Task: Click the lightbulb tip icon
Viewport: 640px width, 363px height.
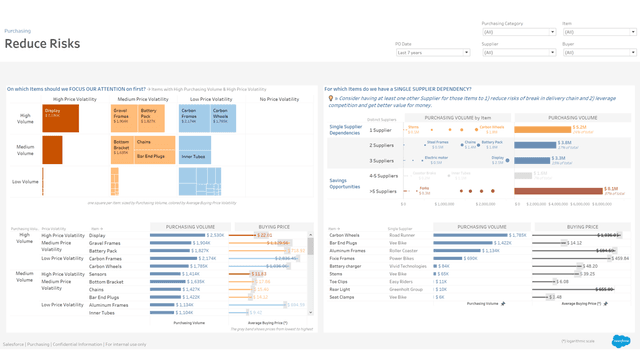Action: [x=331, y=98]
